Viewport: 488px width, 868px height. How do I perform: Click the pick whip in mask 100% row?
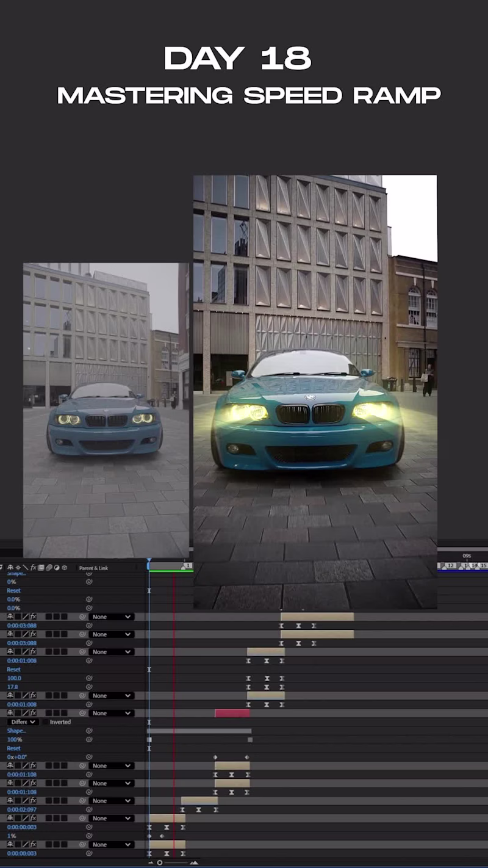pos(89,739)
